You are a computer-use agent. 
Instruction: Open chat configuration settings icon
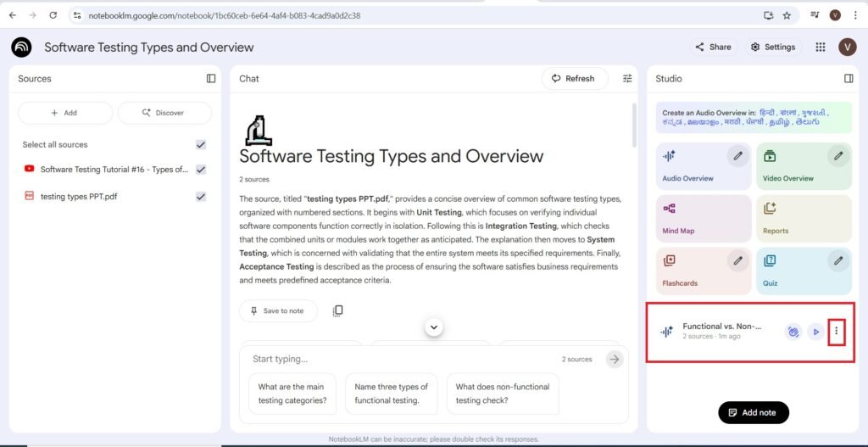627,79
